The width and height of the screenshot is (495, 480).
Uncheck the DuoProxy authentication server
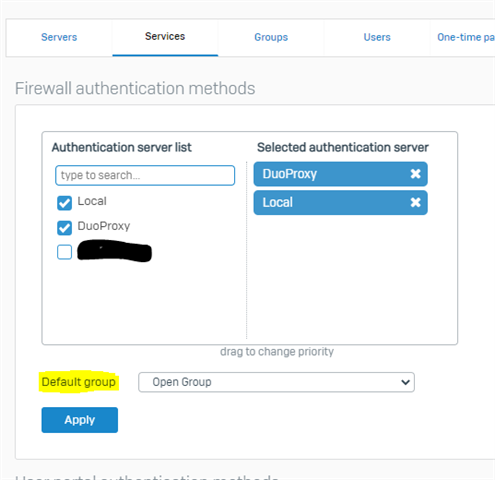[x=64, y=228]
